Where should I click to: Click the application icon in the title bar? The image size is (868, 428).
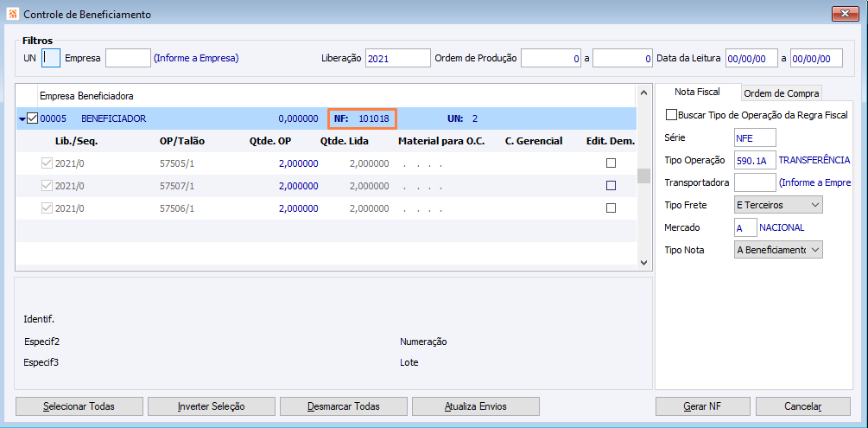[14, 15]
